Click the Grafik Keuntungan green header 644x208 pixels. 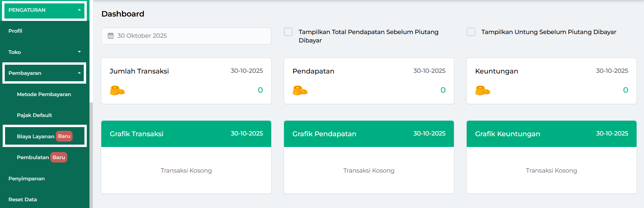point(551,134)
